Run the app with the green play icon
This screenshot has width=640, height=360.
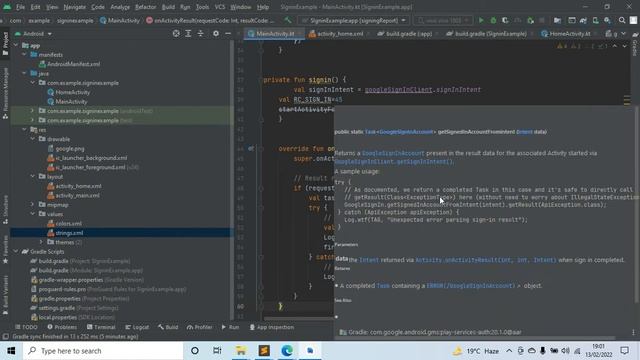(x=481, y=20)
